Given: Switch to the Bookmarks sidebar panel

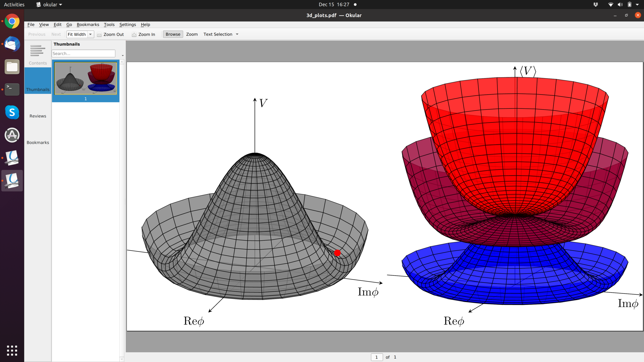Looking at the screenshot, I should coord(38,142).
